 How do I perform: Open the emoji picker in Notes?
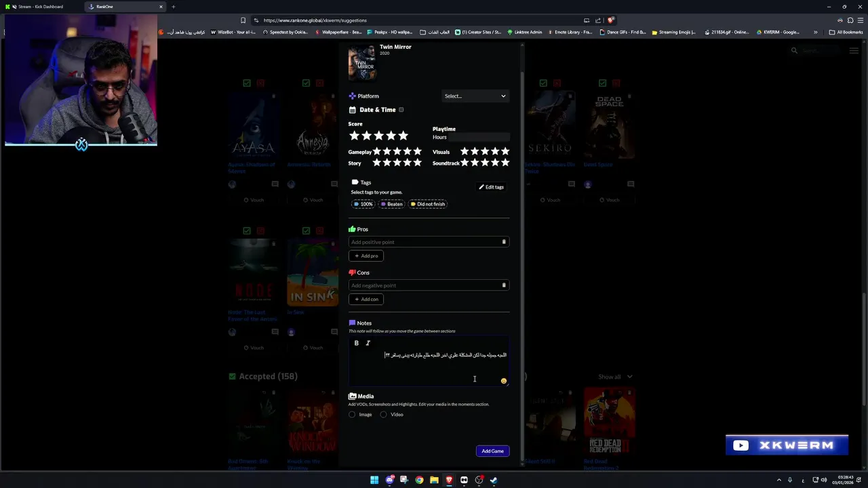coord(504,381)
